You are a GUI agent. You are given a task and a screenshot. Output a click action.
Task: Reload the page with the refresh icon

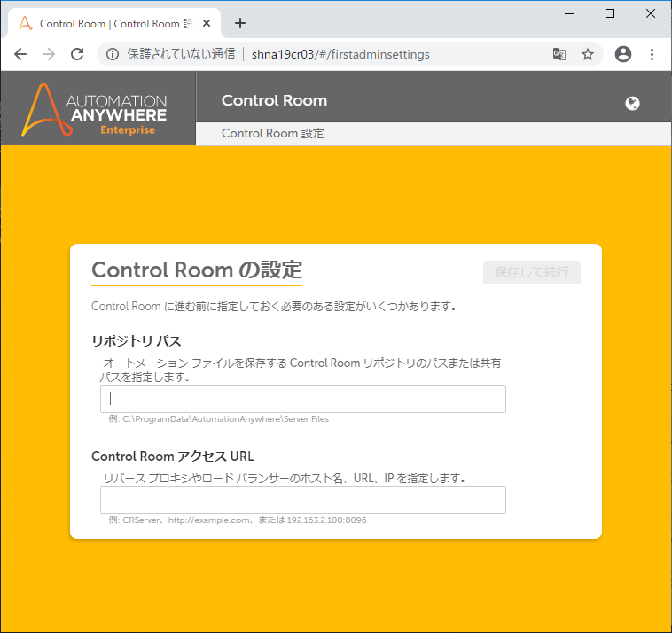coord(77,54)
